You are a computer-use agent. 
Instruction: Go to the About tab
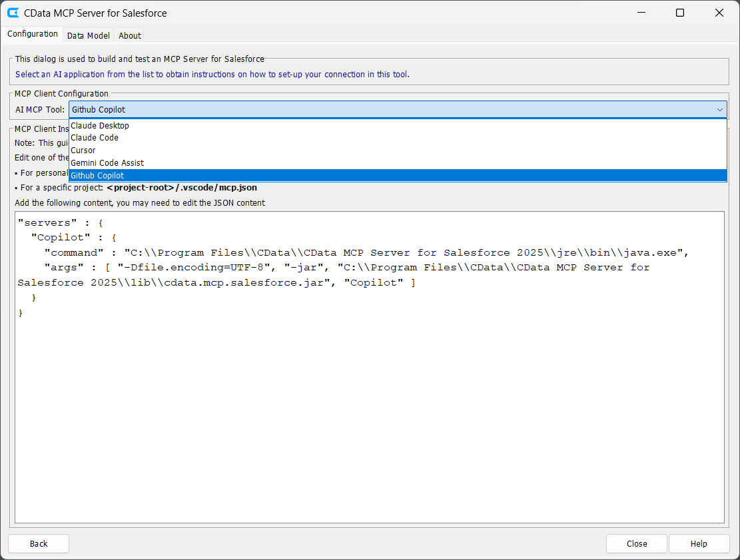[x=130, y=35]
